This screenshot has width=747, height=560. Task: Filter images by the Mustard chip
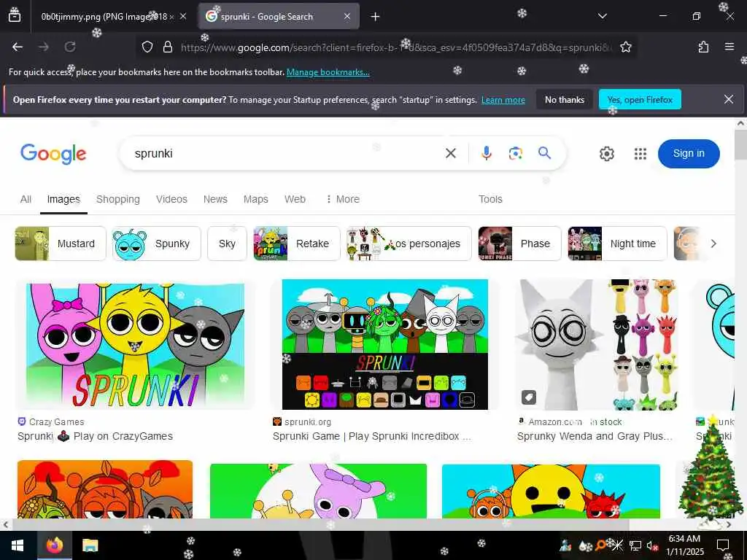tap(61, 244)
